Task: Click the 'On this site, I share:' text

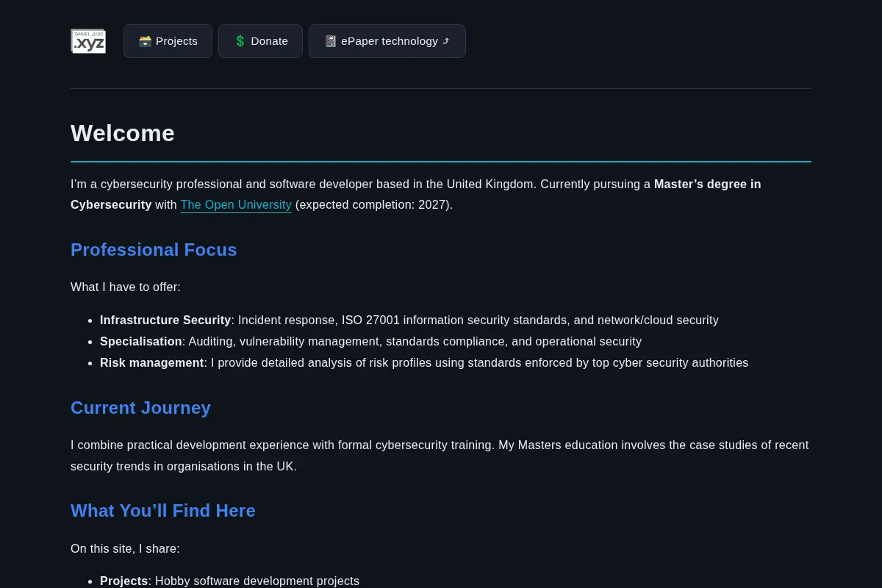Action: tap(125, 549)
